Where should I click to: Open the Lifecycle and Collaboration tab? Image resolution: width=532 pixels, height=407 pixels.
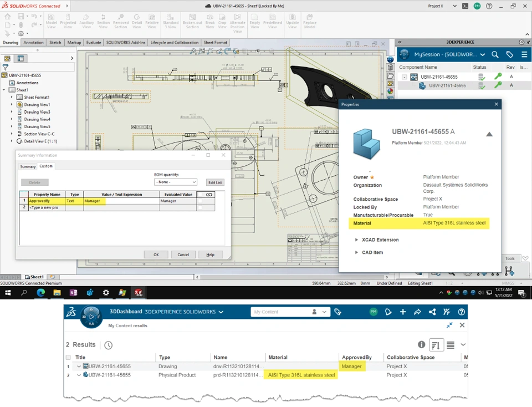tap(175, 43)
